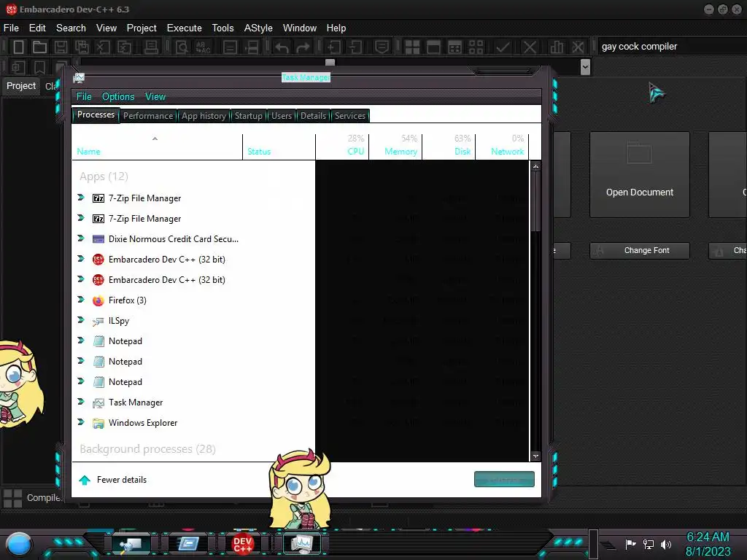Click the Undo arrow in Dev-C++ toolbar

pyautogui.click(x=282, y=47)
